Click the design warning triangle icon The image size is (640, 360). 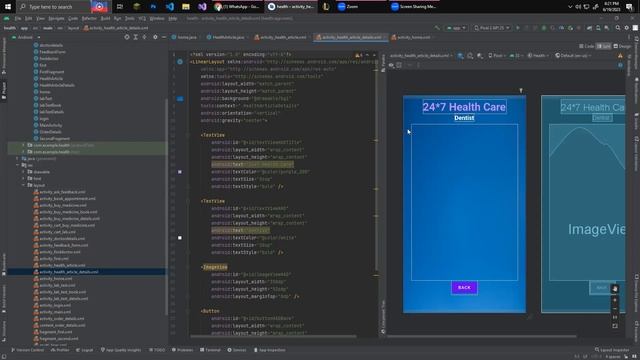pos(620,56)
